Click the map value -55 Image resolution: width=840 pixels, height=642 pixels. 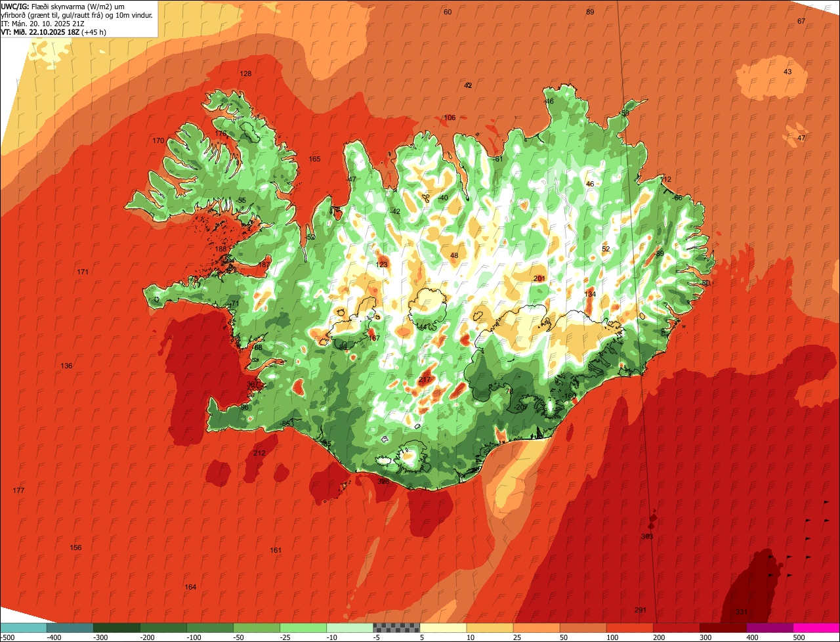point(241,200)
